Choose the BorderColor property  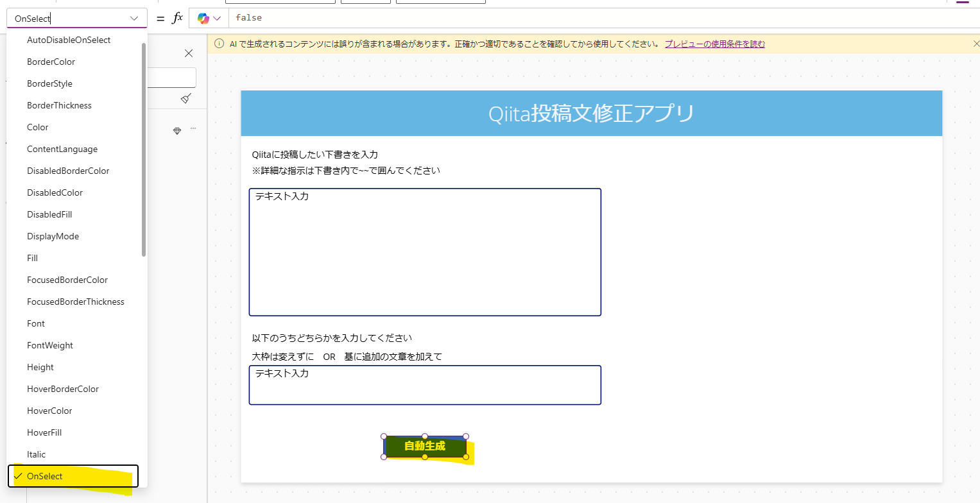click(x=51, y=62)
